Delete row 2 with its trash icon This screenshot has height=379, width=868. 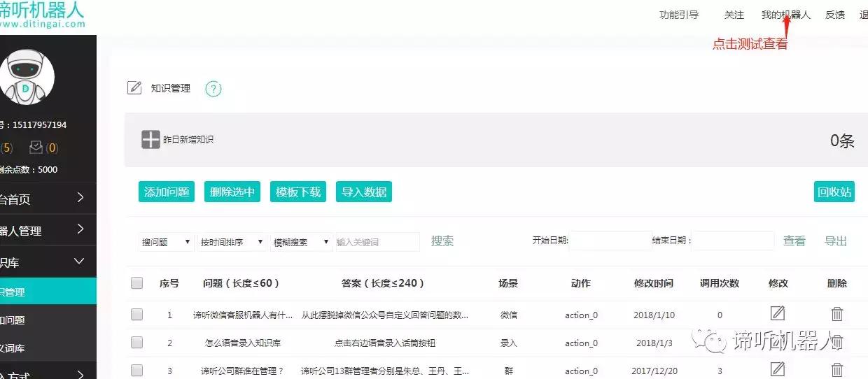point(837,342)
